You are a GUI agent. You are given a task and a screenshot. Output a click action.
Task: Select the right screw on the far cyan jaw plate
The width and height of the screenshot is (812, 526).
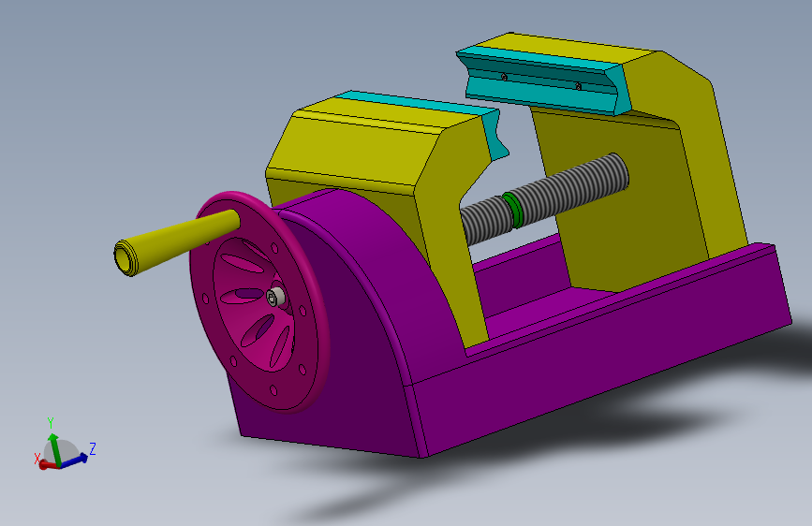[578, 86]
